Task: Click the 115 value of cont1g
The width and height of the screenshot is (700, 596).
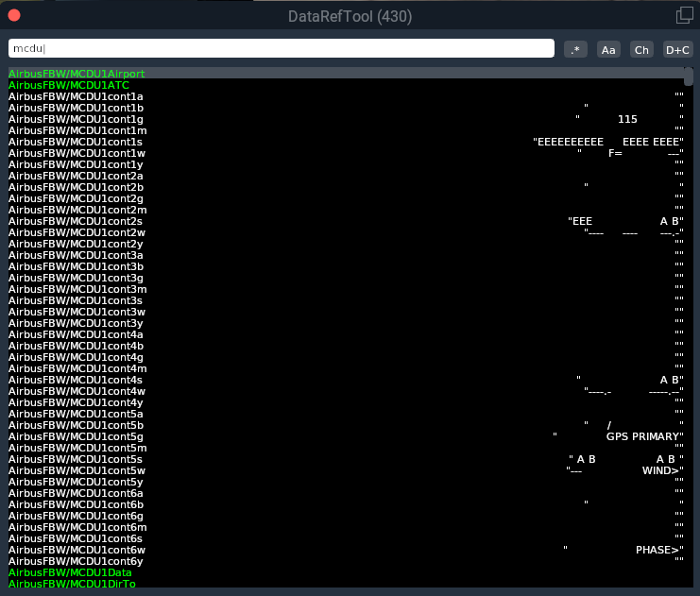Action: point(627,119)
